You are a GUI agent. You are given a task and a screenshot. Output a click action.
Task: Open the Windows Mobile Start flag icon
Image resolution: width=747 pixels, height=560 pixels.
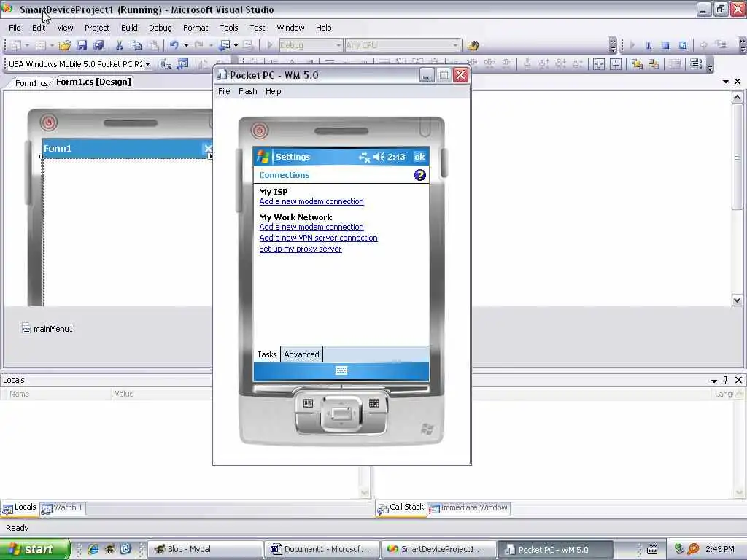263,156
